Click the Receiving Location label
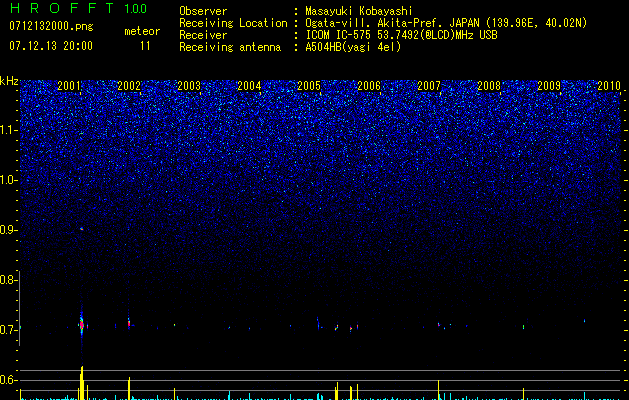This screenshot has width=629, height=400. click(233, 23)
